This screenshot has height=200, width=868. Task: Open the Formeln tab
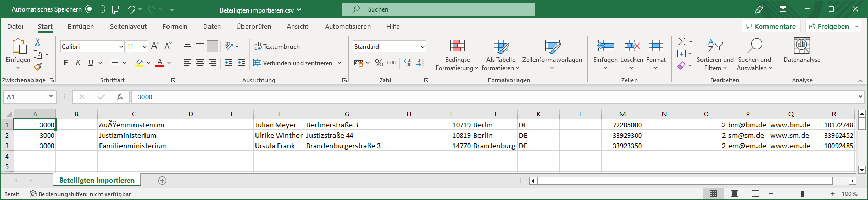pos(175,26)
